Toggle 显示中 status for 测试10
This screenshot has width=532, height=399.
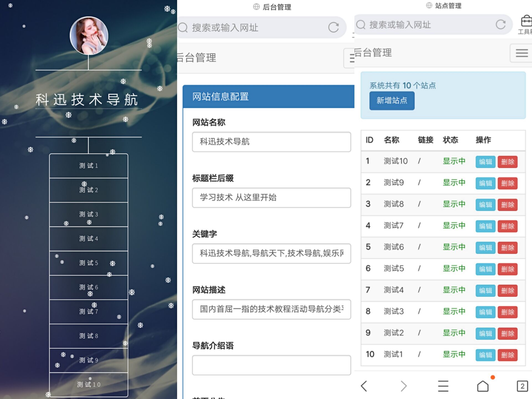click(454, 161)
